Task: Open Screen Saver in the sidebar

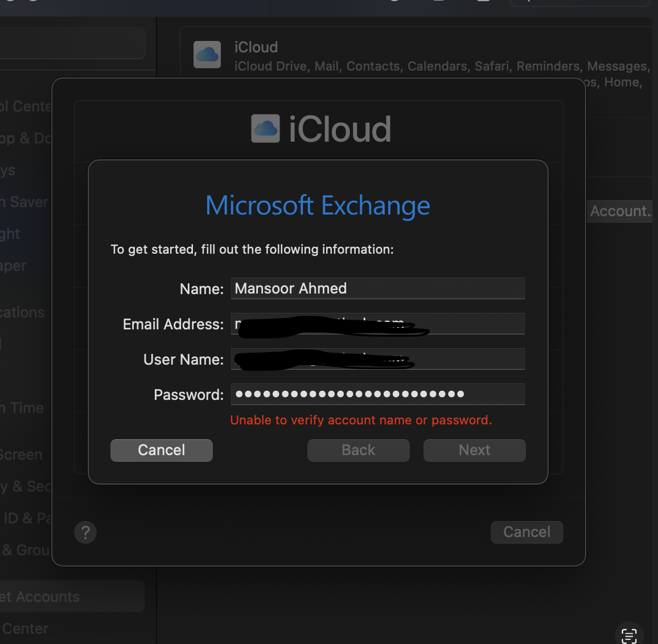Action: click(x=24, y=202)
